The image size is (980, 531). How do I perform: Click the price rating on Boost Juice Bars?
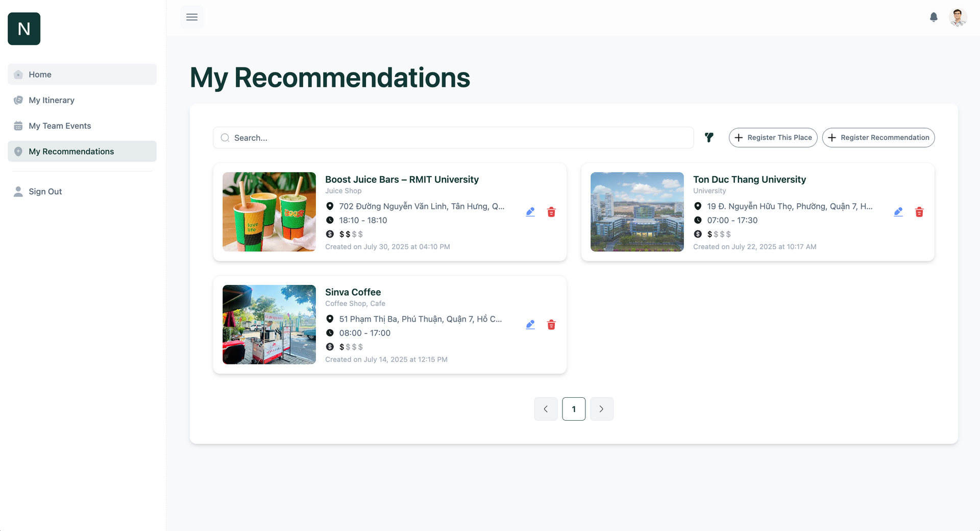tap(351, 234)
